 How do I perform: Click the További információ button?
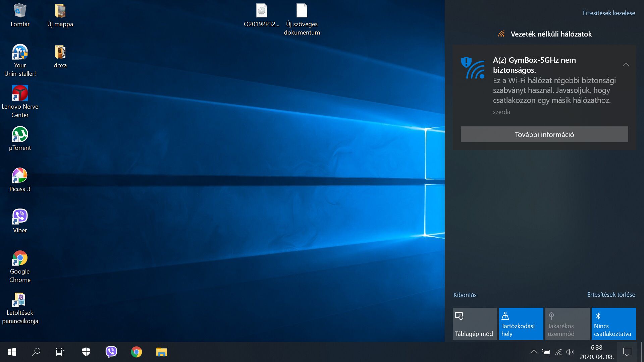coord(544,134)
